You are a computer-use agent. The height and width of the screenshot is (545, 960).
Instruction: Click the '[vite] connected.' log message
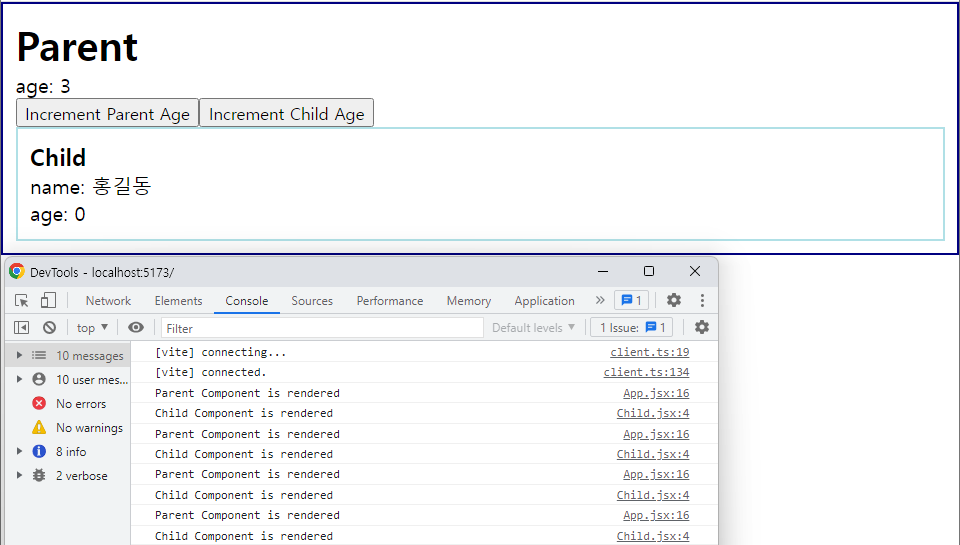pos(211,372)
